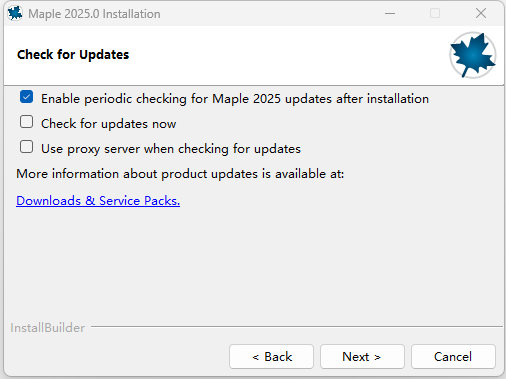The image size is (506, 379).
Task: Cancel the Maple installation
Action: [453, 357]
